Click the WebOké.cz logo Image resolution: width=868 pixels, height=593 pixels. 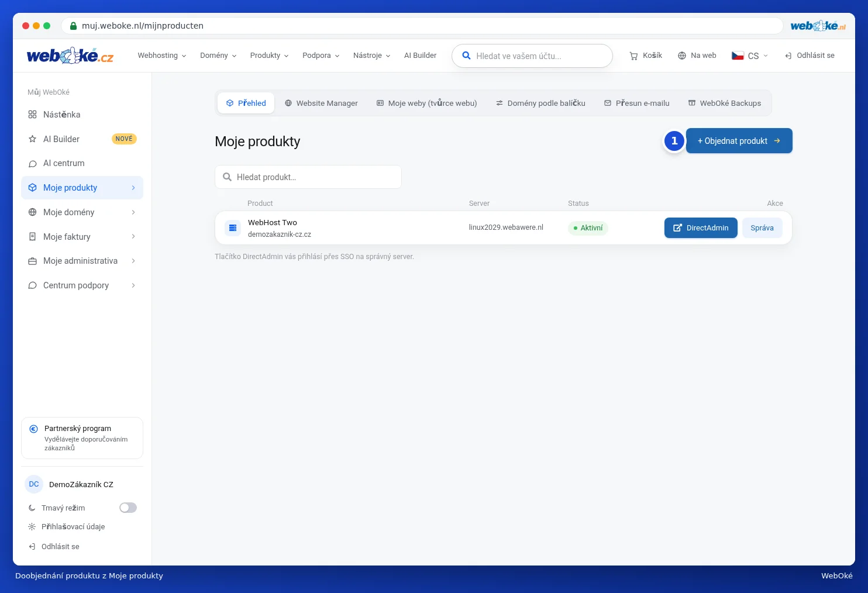[70, 56]
